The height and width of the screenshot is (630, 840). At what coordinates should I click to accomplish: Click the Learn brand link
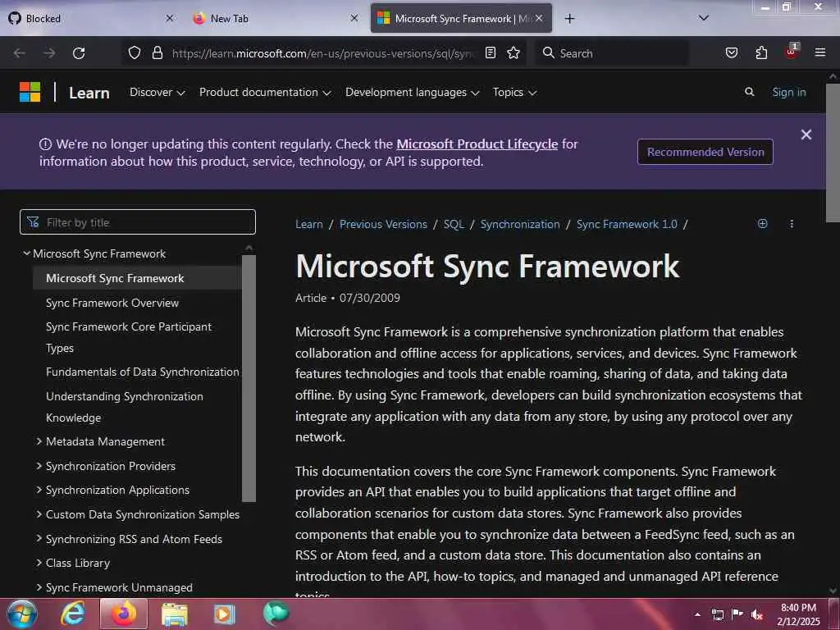click(89, 93)
